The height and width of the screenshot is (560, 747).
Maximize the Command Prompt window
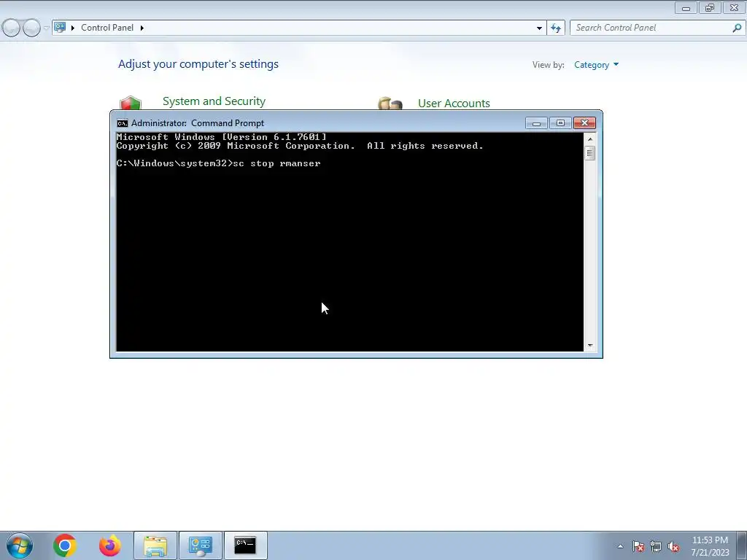click(x=560, y=123)
